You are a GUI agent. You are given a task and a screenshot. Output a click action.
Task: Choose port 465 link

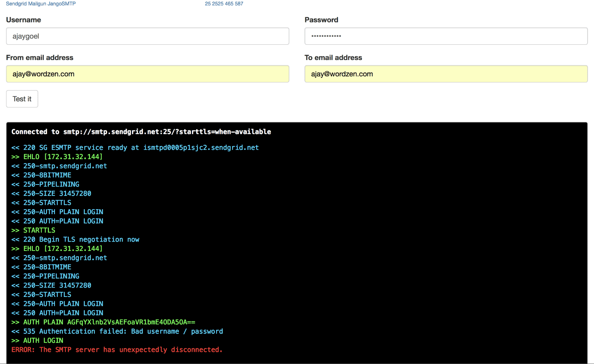pyautogui.click(x=229, y=4)
